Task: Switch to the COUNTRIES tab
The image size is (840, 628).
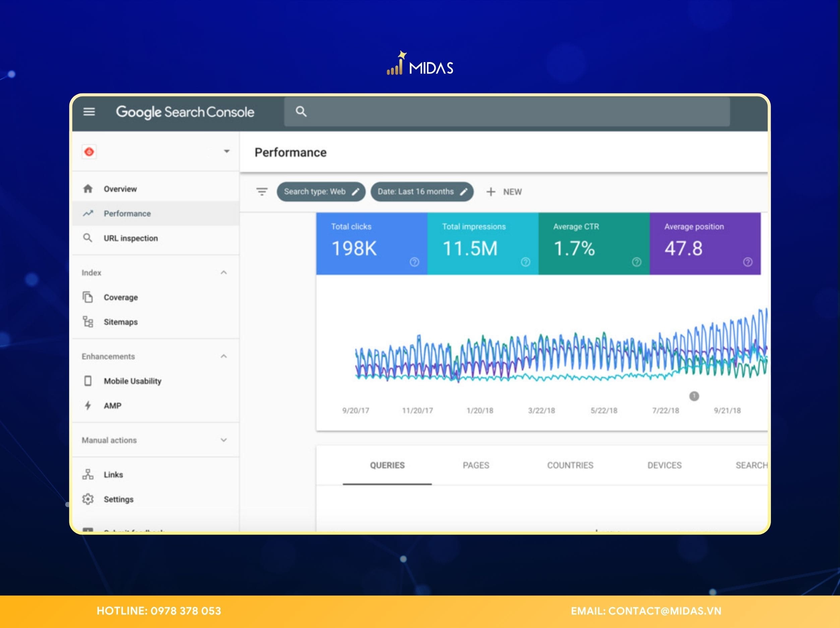Action: coord(570,465)
